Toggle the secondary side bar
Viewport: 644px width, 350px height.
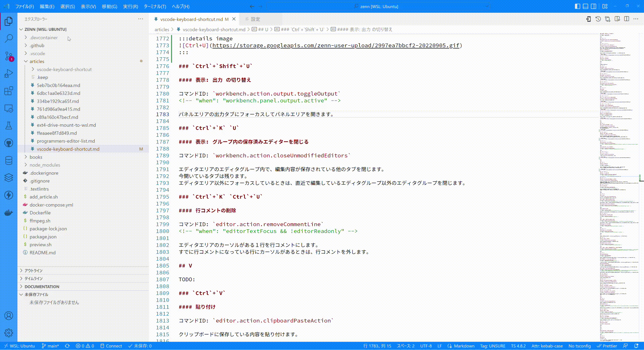[594, 6]
